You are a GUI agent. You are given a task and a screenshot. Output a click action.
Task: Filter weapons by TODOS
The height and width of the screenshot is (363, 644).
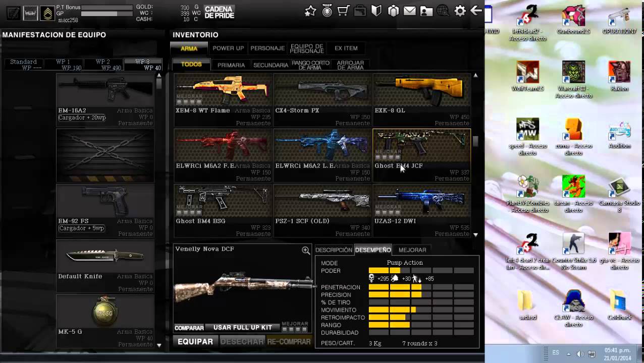(191, 65)
